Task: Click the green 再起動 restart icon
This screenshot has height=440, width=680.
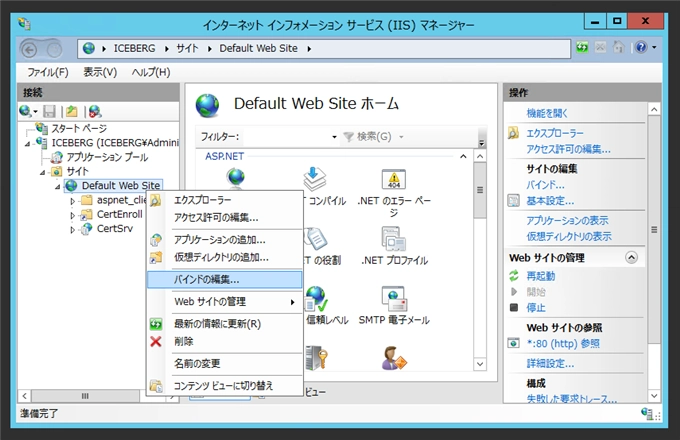Action: pos(514,276)
